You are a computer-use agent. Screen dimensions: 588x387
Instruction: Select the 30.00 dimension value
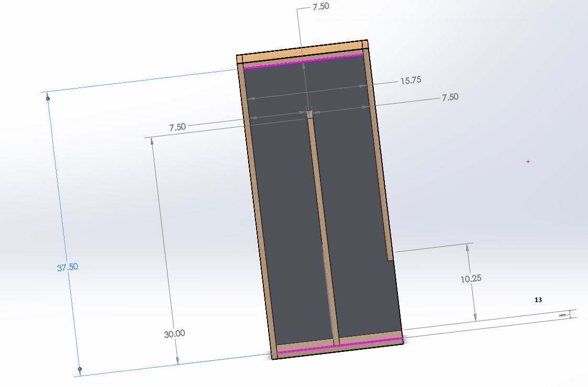[174, 334]
